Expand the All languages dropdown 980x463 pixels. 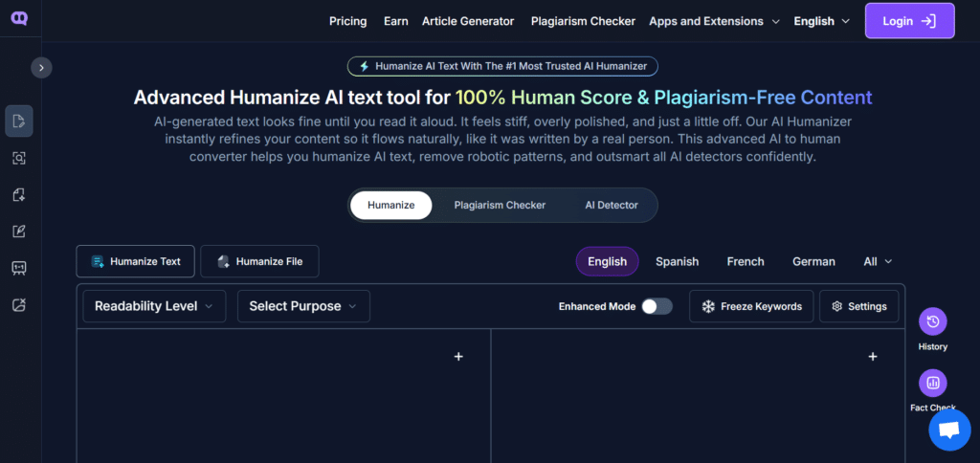tap(878, 262)
